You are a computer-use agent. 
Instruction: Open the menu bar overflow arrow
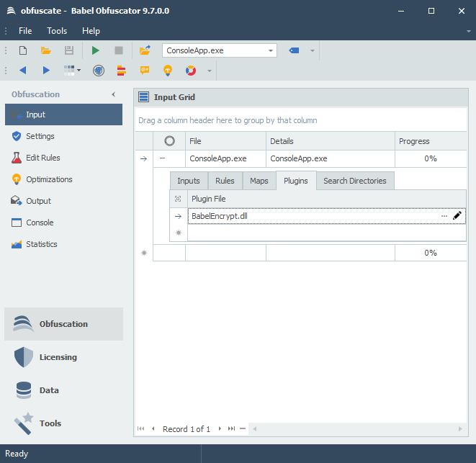(x=469, y=31)
